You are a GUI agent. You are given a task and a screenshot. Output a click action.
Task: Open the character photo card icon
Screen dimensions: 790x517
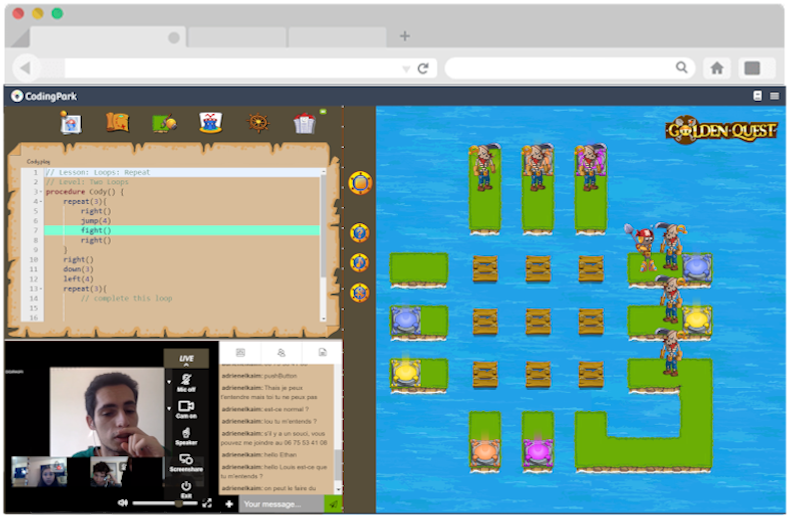coord(71,122)
